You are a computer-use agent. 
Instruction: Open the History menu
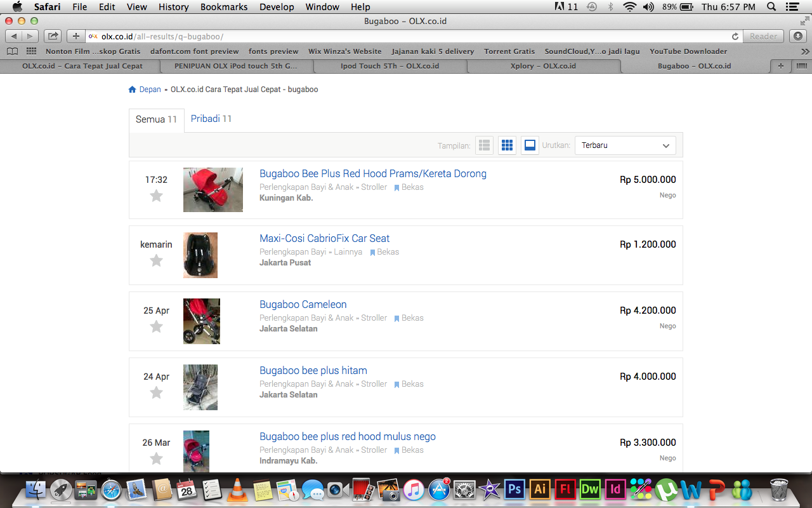(x=173, y=7)
